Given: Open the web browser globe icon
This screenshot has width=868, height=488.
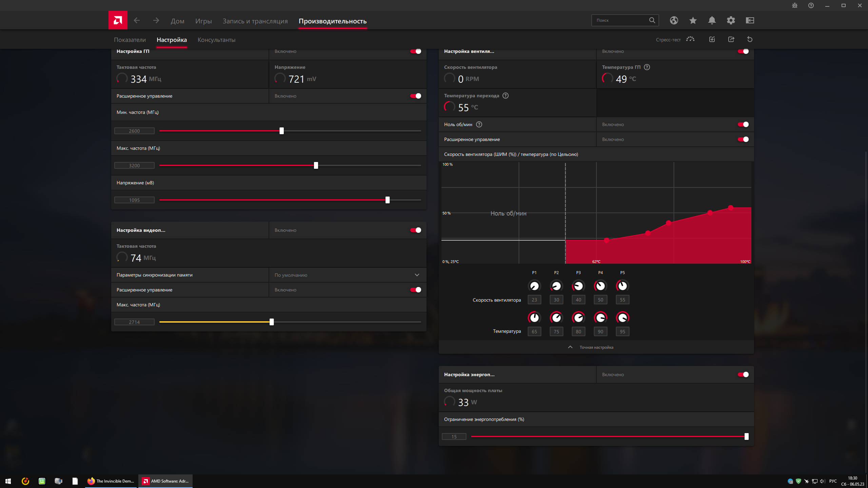Looking at the screenshot, I should pos(674,20).
